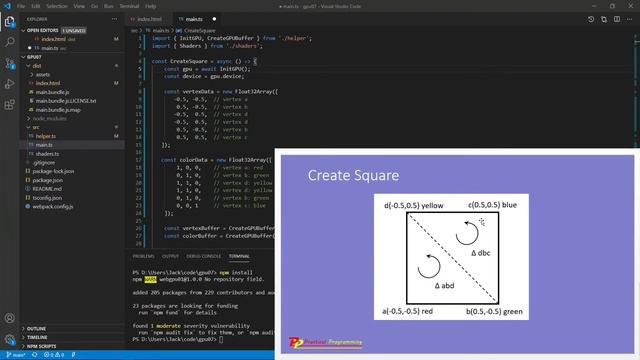This screenshot has height=360, width=640.
Task: Open errors and warnings count in status bar
Action: (x=54, y=355)
